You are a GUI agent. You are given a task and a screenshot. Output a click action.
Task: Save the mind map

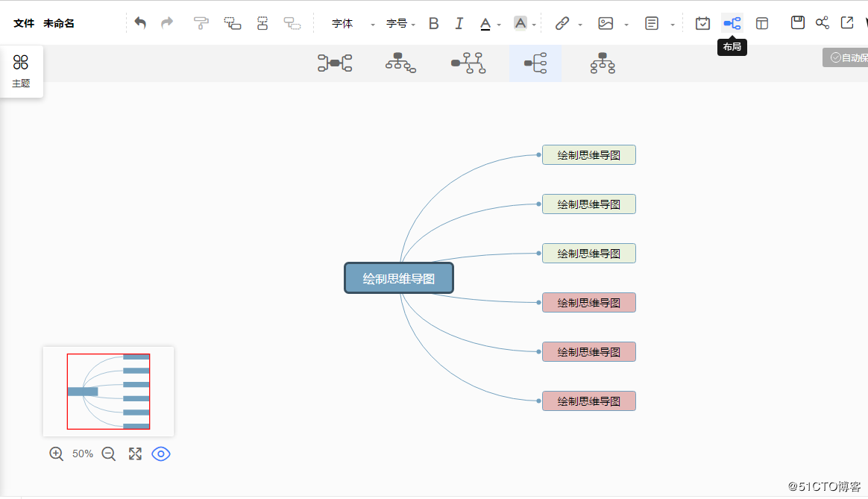coord(798,22)
